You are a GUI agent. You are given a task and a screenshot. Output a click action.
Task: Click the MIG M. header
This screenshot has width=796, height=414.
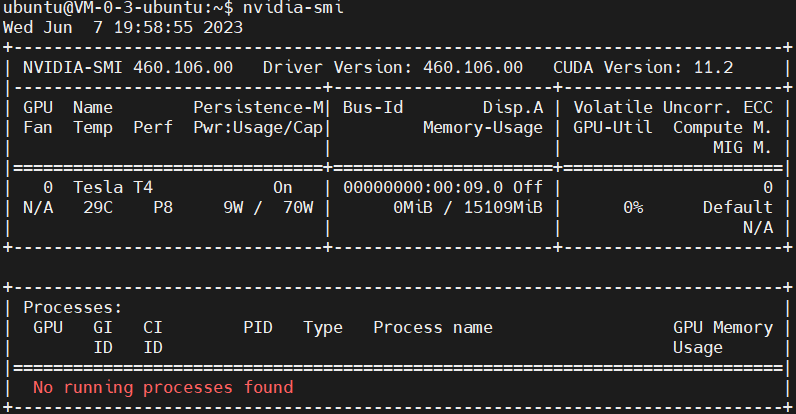743,147
